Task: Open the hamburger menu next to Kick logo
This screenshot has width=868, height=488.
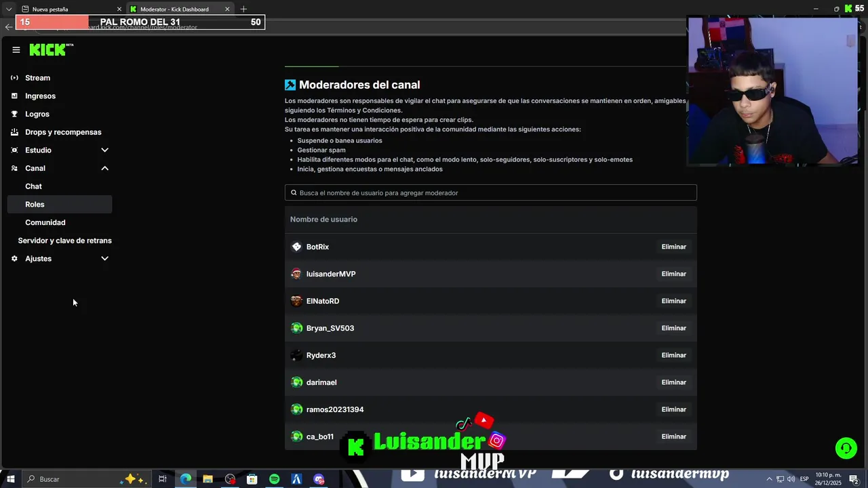Action: 16,49
